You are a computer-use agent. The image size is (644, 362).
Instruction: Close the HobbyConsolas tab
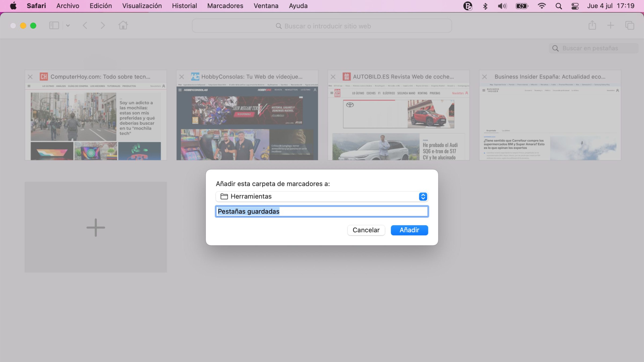pos(182,77)
